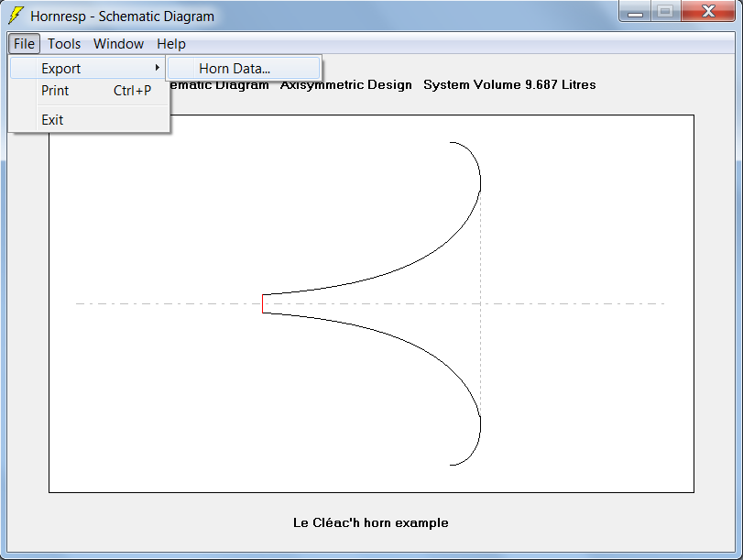Choose Horn Data... submenu item
This screenshot has height=560, width=743.
244,68
